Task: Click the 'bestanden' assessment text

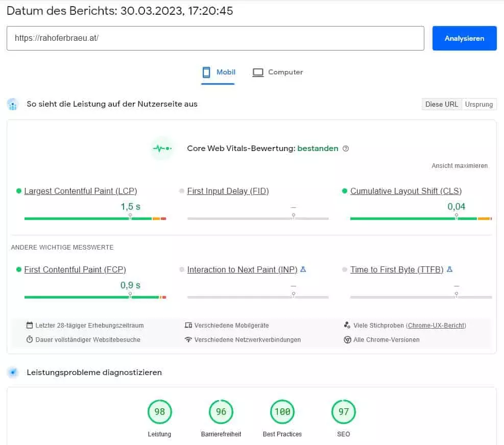Action: coord(318,149)
